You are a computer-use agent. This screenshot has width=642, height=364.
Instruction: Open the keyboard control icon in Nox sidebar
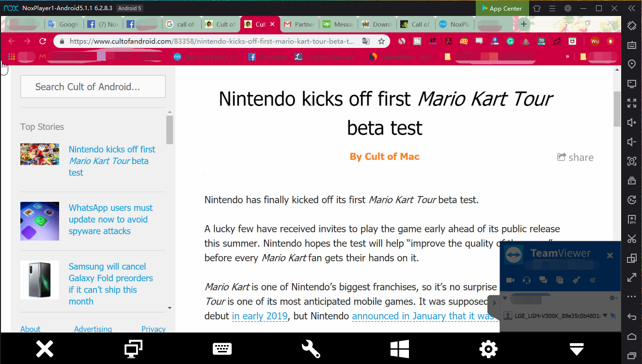tap(632, 45)
